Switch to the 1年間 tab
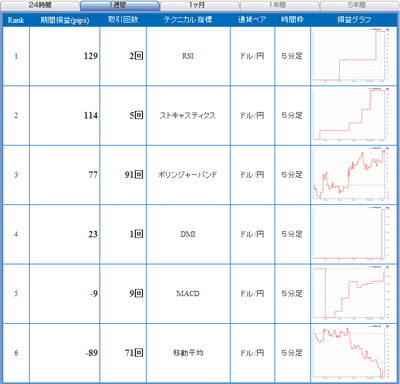Screen dimensions: 400x384 click(279, 5)
